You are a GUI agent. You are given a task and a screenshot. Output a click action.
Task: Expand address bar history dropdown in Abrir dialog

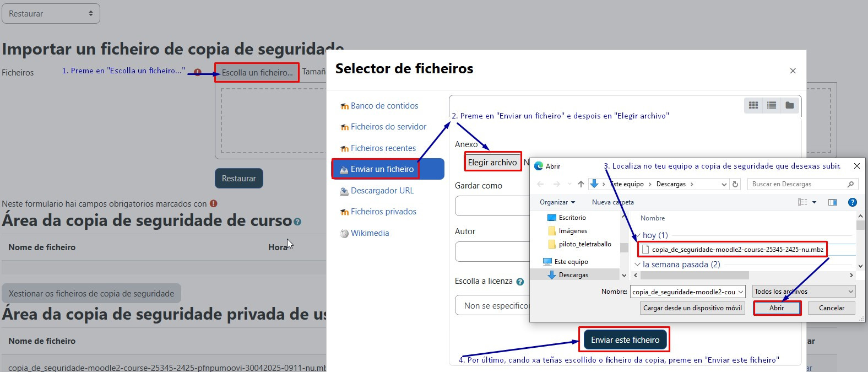coord(724,184)
